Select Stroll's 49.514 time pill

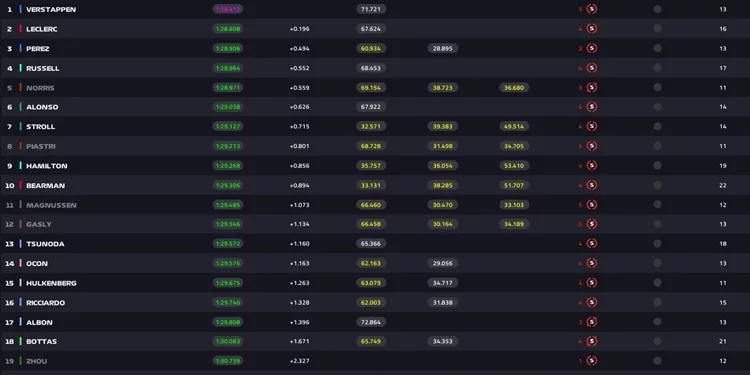pyautogui.click(x=514, y=126)
